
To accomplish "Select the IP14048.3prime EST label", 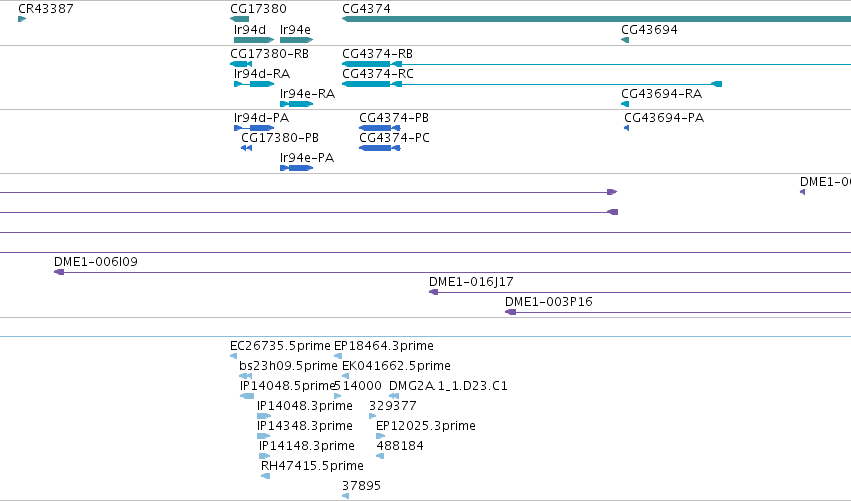I will tap(305, 406).
